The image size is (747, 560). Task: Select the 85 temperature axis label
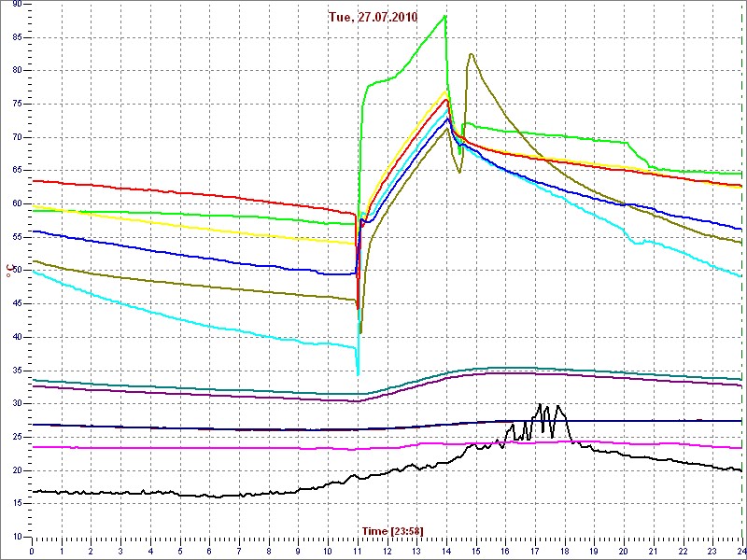17,37
